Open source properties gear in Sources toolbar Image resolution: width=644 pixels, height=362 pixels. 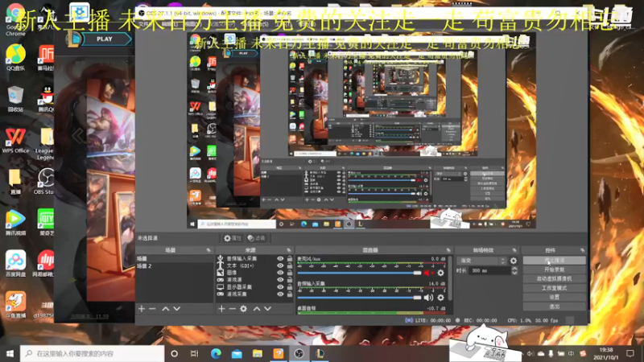tap(244, 309)
